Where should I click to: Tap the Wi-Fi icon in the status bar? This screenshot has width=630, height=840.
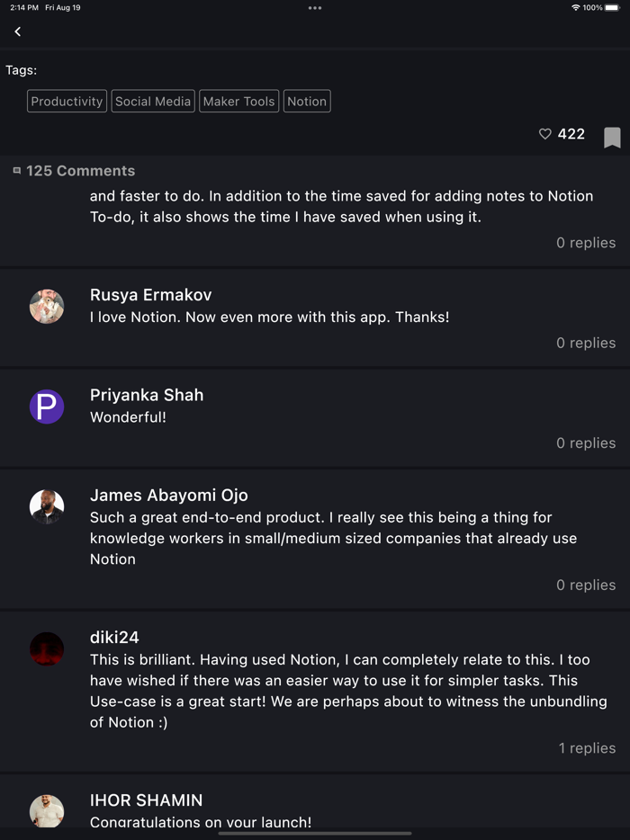click(x=574, y=8)
